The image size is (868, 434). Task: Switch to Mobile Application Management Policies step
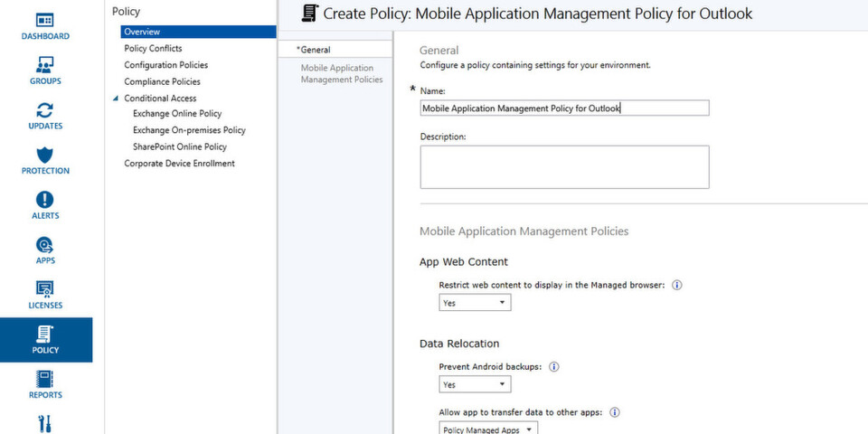342,73
